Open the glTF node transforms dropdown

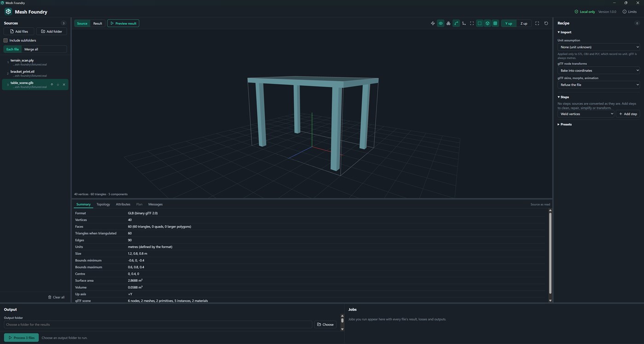[599, 70]
